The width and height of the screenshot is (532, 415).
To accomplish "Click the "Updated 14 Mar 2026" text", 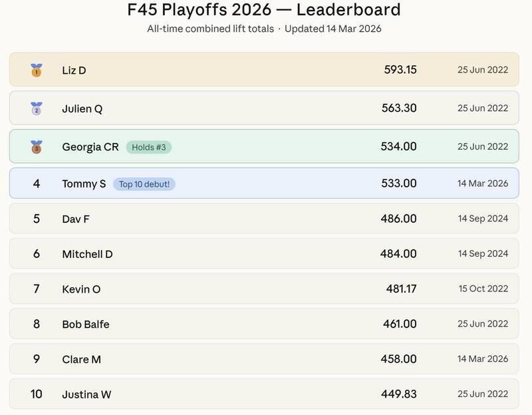I will tap(333, 29).
